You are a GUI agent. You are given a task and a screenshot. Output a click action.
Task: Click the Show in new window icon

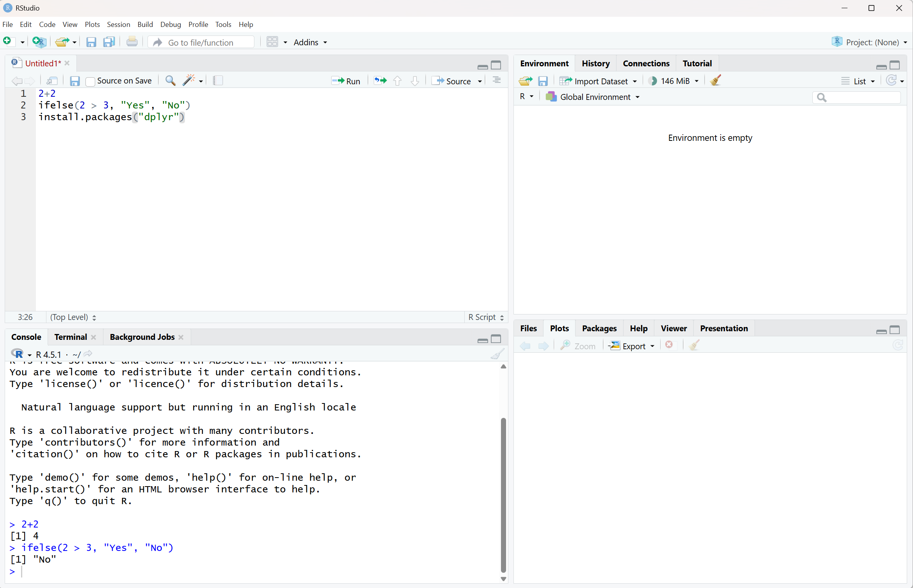coord(52,81)
